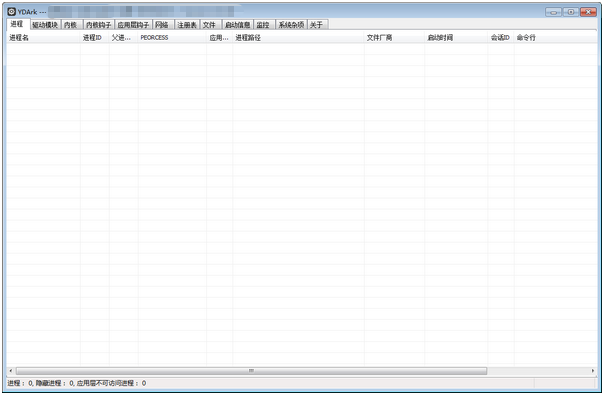Image resolution: width=604 pixels, height=395 pixels.
Task: Minimize the YDArk window
Action: (x=554, y=12)
